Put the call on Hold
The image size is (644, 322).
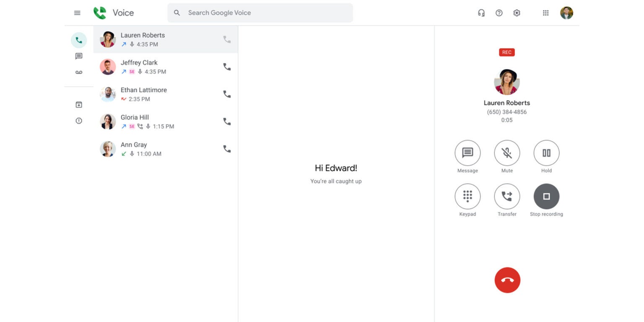(546, 153)
